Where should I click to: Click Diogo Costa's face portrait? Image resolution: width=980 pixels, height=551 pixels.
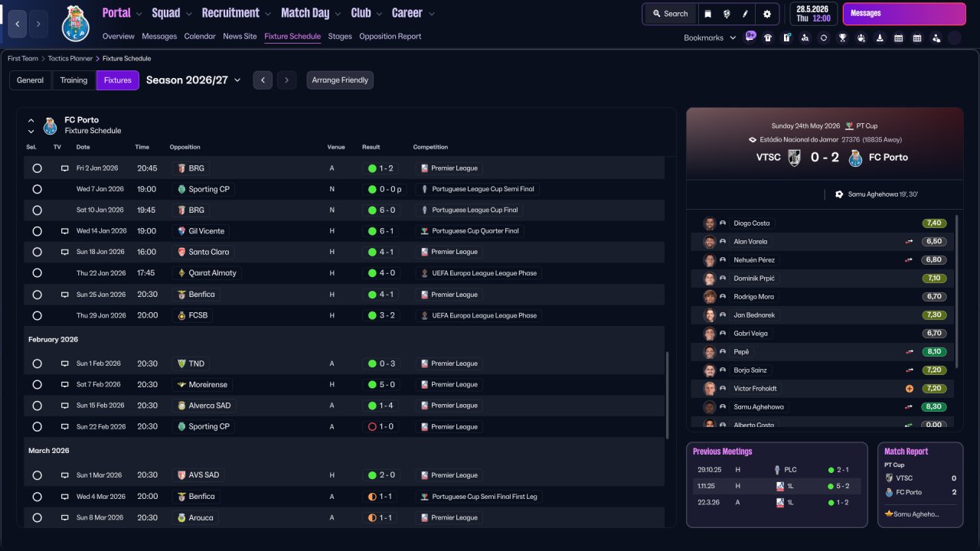coord(710,223)
